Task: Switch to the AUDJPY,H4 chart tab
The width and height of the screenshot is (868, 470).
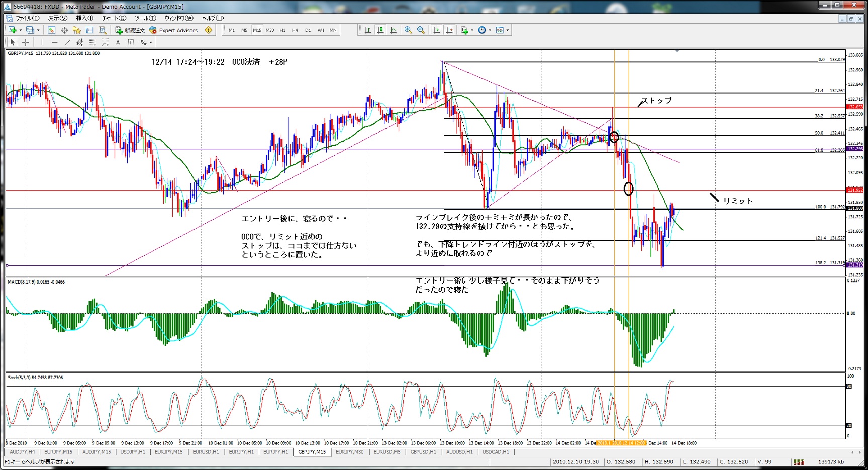Action: (x=23, y=452)
